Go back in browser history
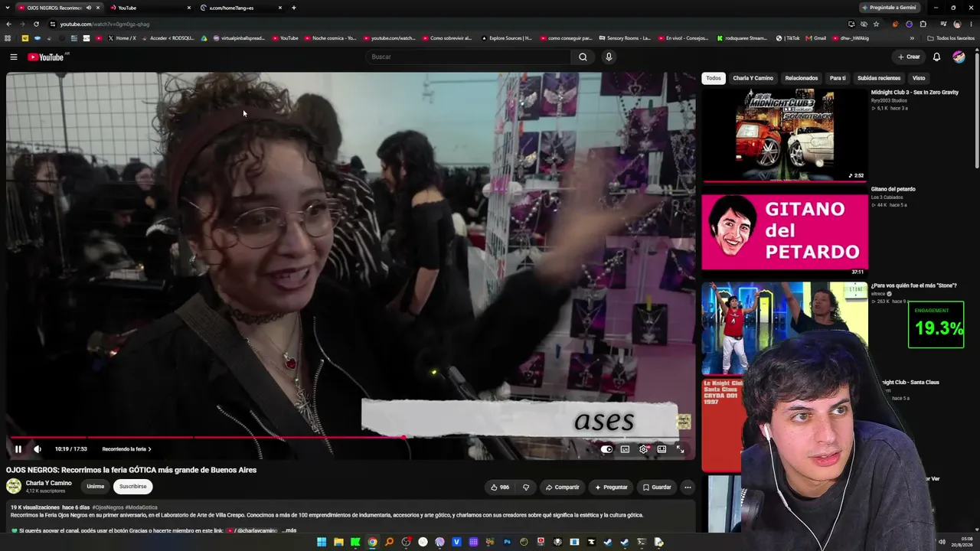This screenshot has height=551, width=980. pos(8,24)
